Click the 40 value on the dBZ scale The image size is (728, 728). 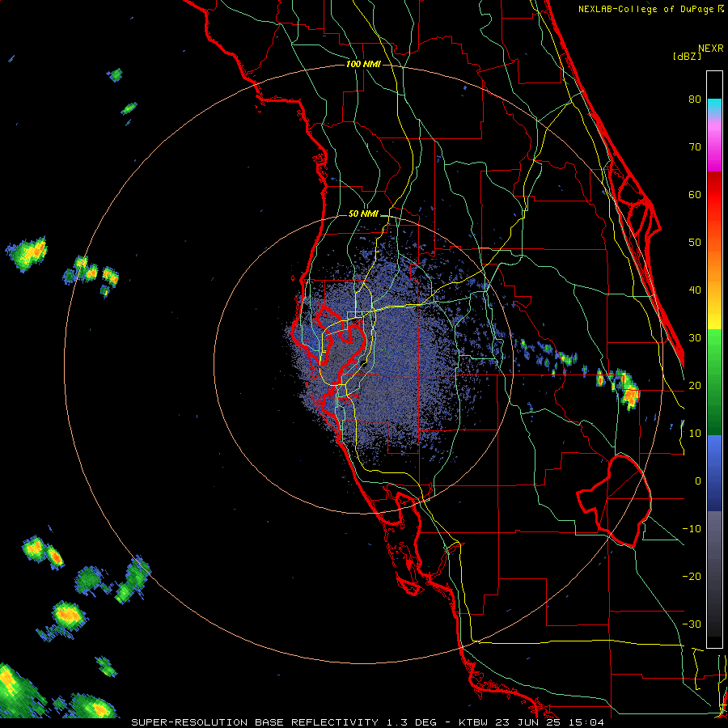(695, 290)
